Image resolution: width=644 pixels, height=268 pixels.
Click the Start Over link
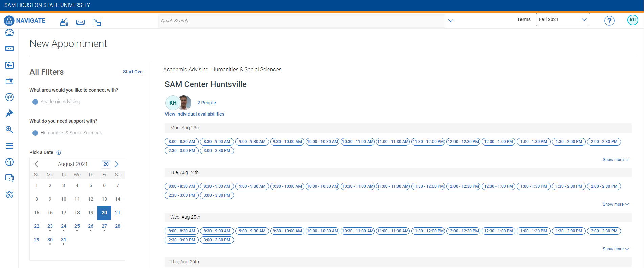(x=133, y=72)
